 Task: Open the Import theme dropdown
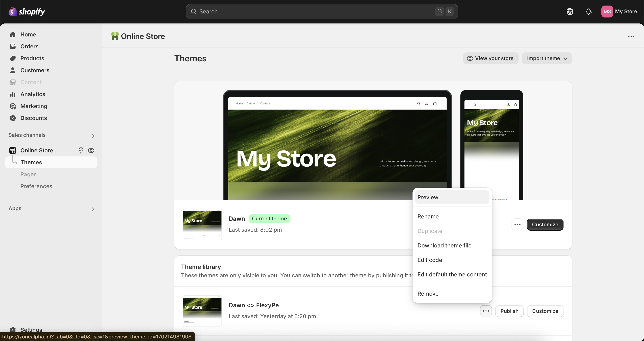coord(547,58)
